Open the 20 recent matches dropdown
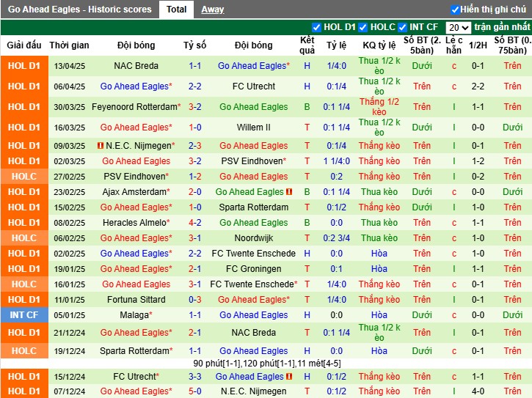 tap(458, 27)
